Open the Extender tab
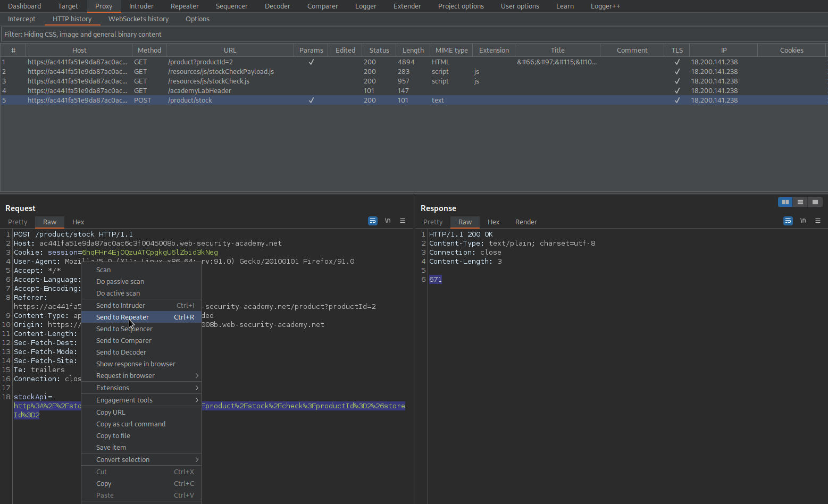The height and width of the screenshot is (504, 828). pos(407,6)
